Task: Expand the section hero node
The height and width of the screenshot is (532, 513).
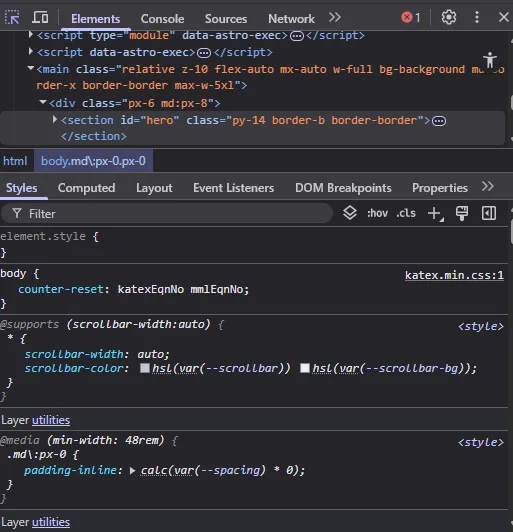Action: [55, 119]
